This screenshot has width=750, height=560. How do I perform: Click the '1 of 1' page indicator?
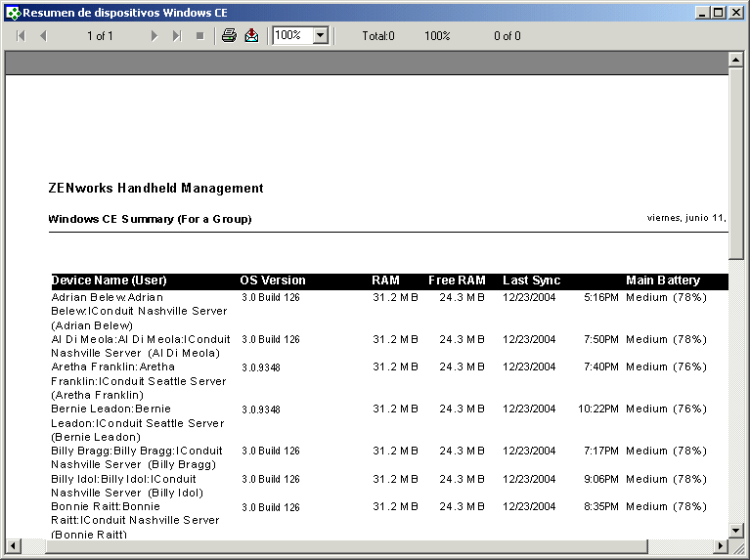[x=100, y=36]
